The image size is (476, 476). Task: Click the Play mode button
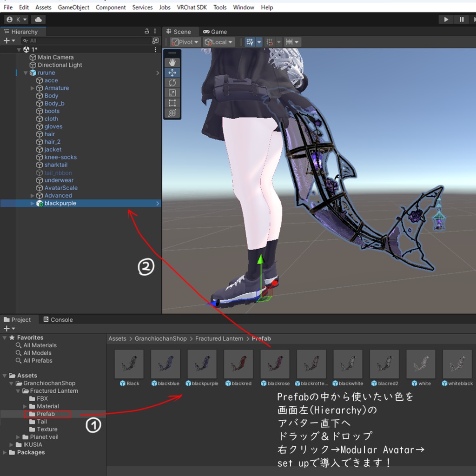446,20
